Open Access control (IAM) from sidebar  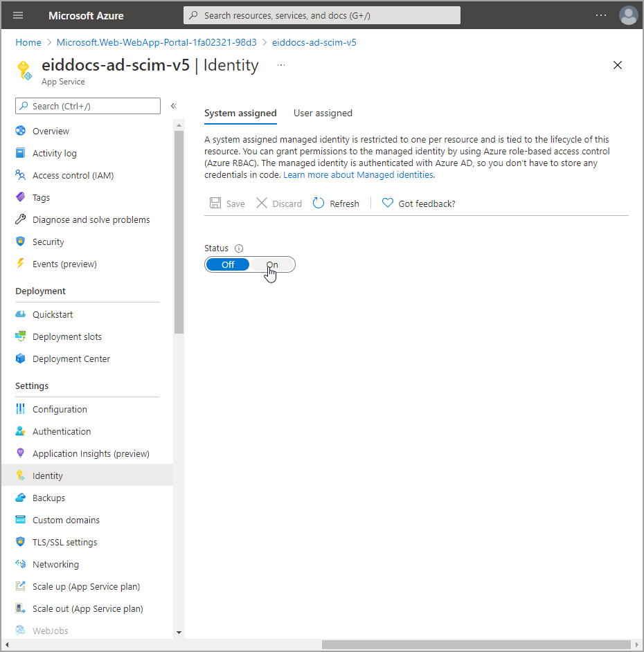tap(73, 176)
